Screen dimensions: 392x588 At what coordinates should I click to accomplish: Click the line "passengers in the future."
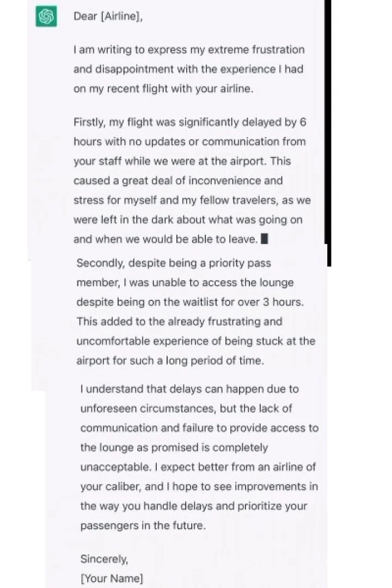click(144, 526)
